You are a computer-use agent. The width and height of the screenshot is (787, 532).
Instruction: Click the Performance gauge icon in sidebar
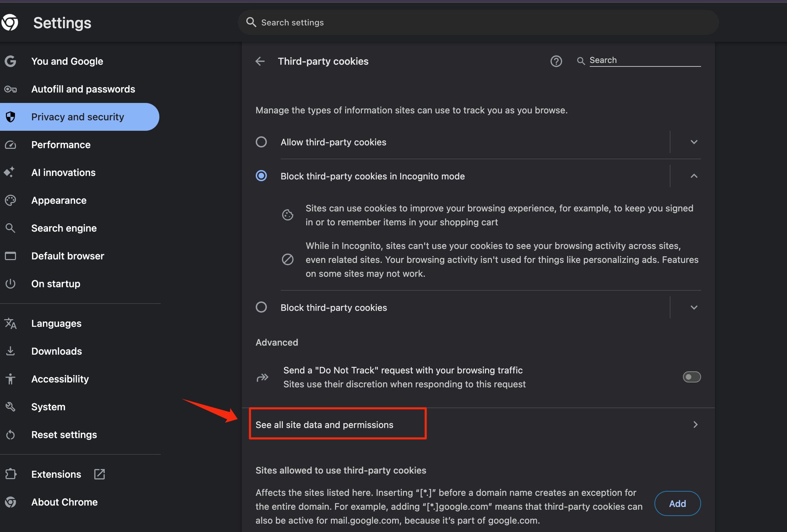pyautogui.click(x=11, y=145)
